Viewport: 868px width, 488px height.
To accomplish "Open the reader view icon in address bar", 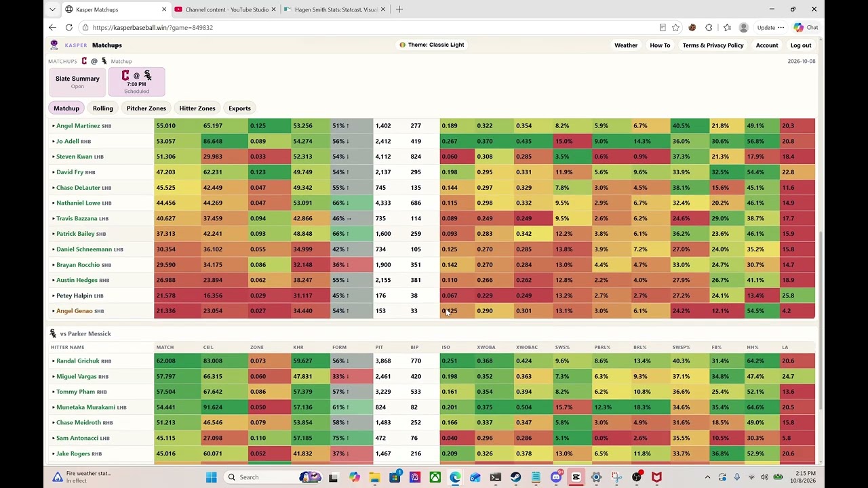I will (x=663, y=28).
